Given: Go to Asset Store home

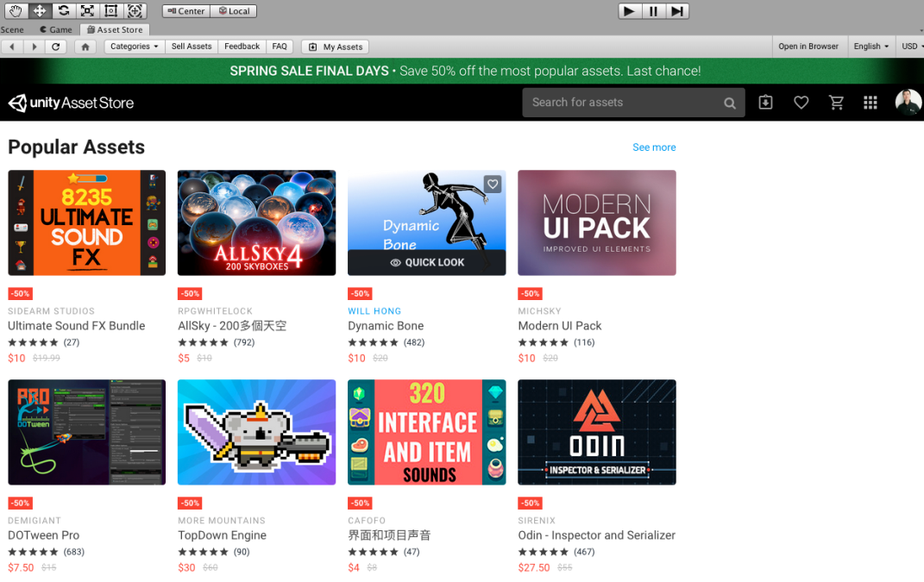Looking at the screenshot, I should [x=85, y=47].
